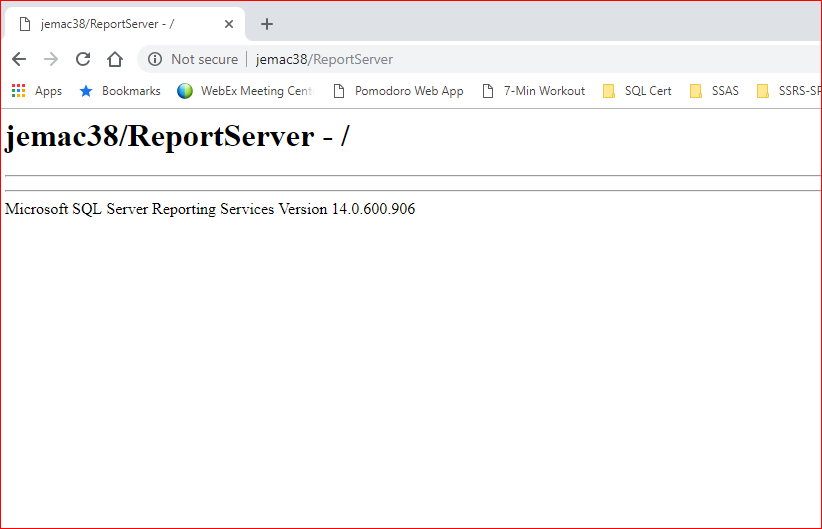The image size is (822, 529).
Task: Select the jemac38/ReportServer browser tab
Action: click(125, 24)
